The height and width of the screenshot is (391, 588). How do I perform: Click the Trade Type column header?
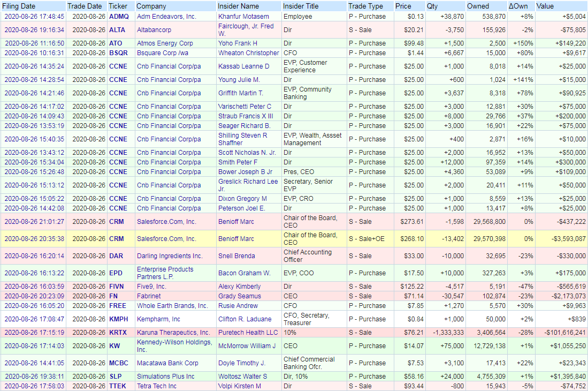[365, 6]
